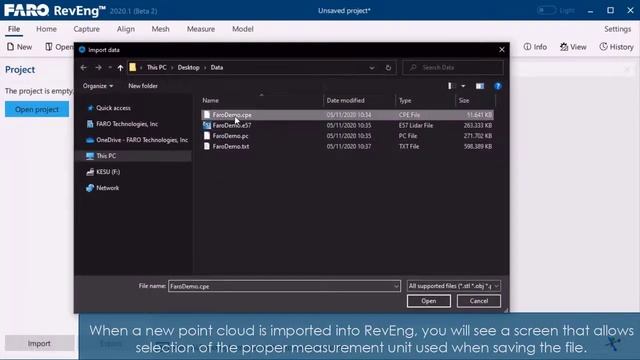Click the Search Data field
Viewport: 640px width, 360px height.
click(x=453, y=67)
